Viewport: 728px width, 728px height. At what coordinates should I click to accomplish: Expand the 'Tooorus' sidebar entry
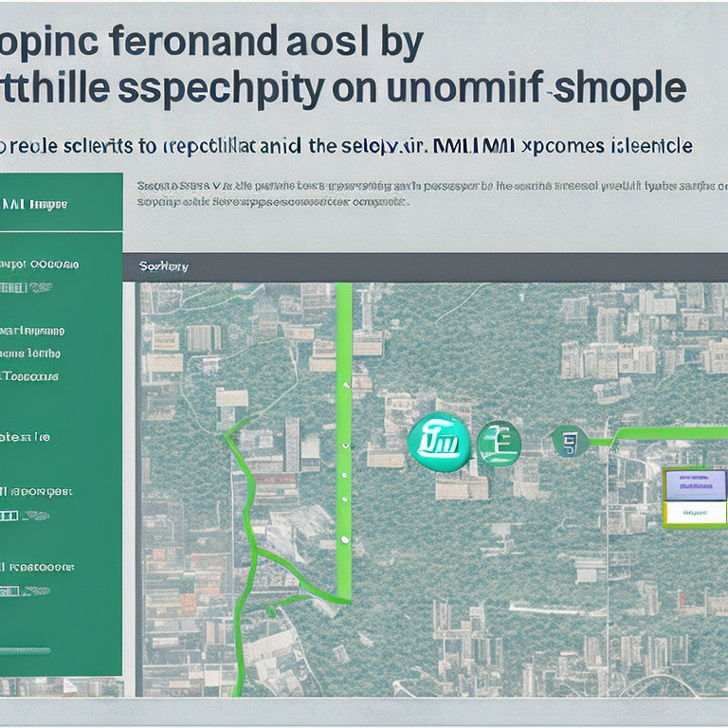point(30,376)
